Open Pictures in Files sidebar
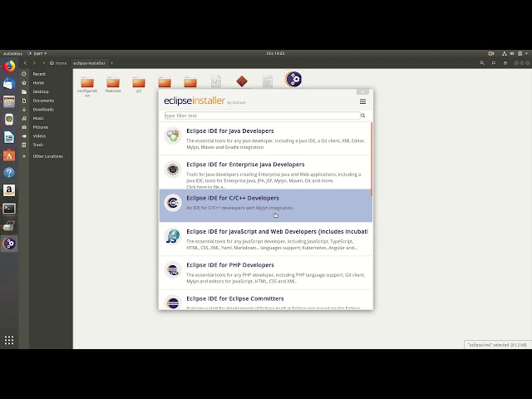The height and width of the screenshot is (399, 532). [41, 127]
